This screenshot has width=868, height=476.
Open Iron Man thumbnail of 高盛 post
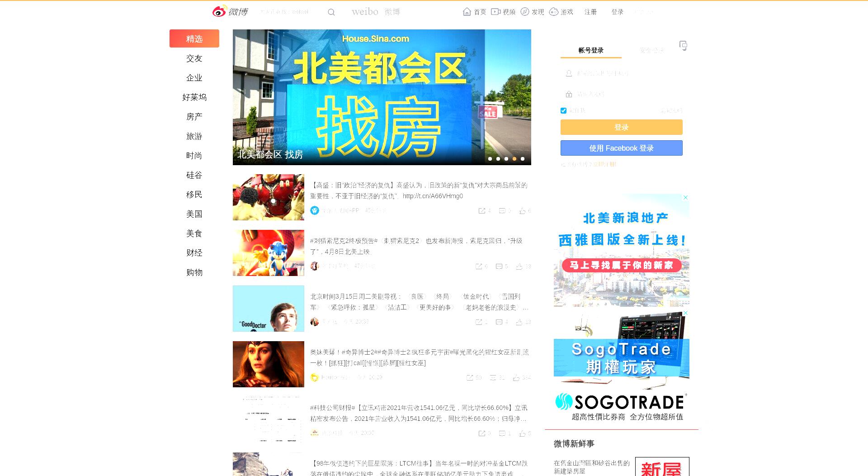point(269,197)
